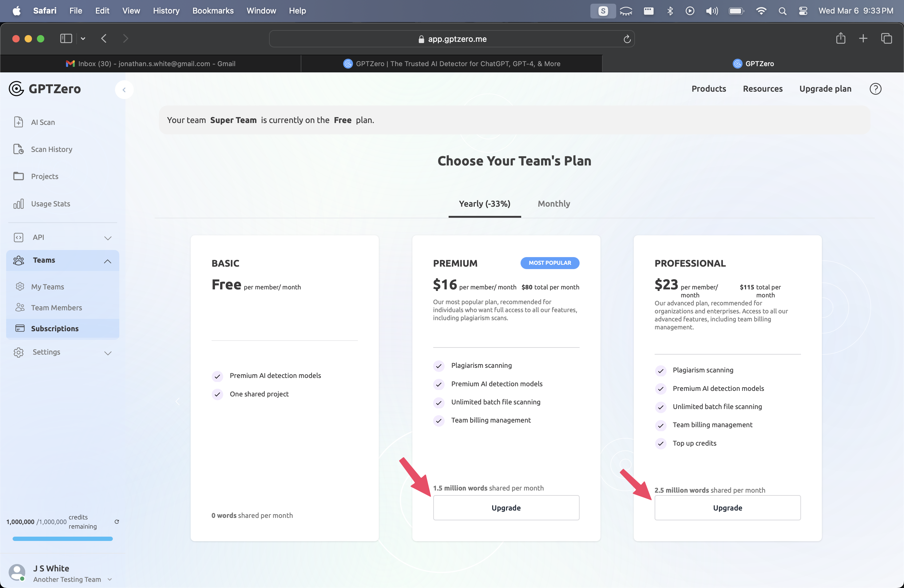
Task: Click the Wi-Fi status icon
Action: click(761, 11)
